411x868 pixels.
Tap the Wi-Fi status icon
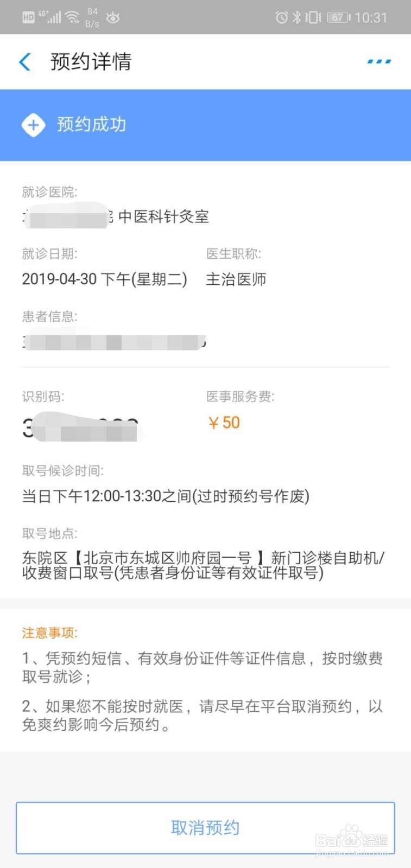(72, 17)
